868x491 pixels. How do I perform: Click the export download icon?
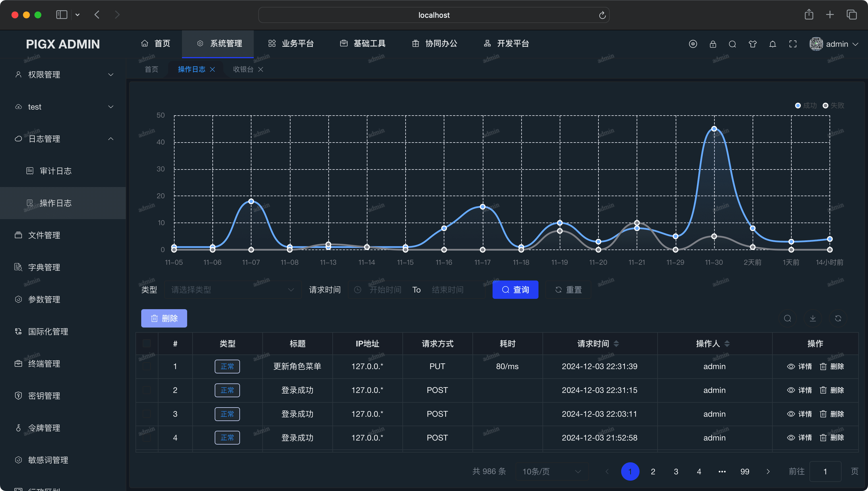813,318
